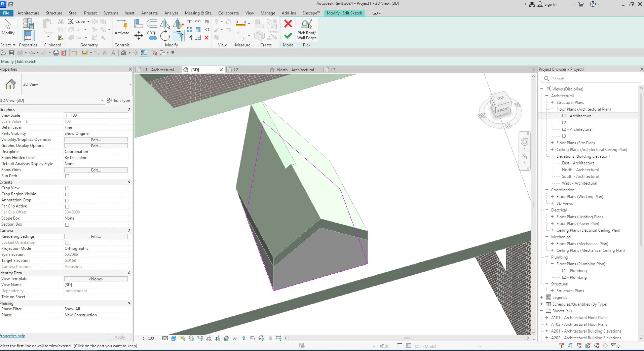This screenshot has width=644, height=351.
Task: Enable the Crop View checkbox
Action: coord(67,188)
